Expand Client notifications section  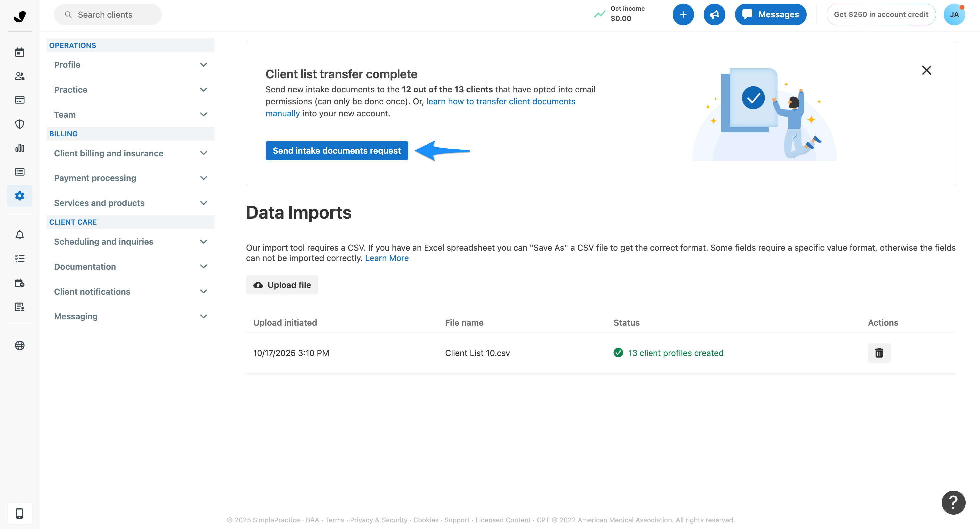click(130, 292)
